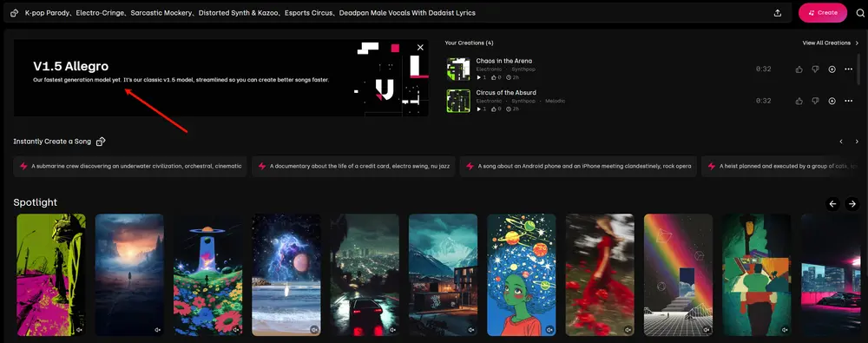Like the Circus of the Absurd track

[799, 101]
